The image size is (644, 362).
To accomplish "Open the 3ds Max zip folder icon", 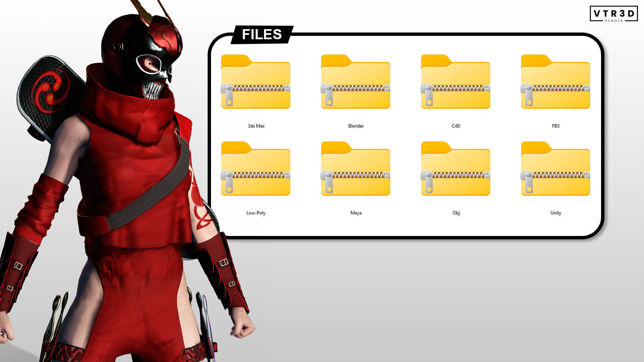I will pyautogui.click(x=256, y=81).
